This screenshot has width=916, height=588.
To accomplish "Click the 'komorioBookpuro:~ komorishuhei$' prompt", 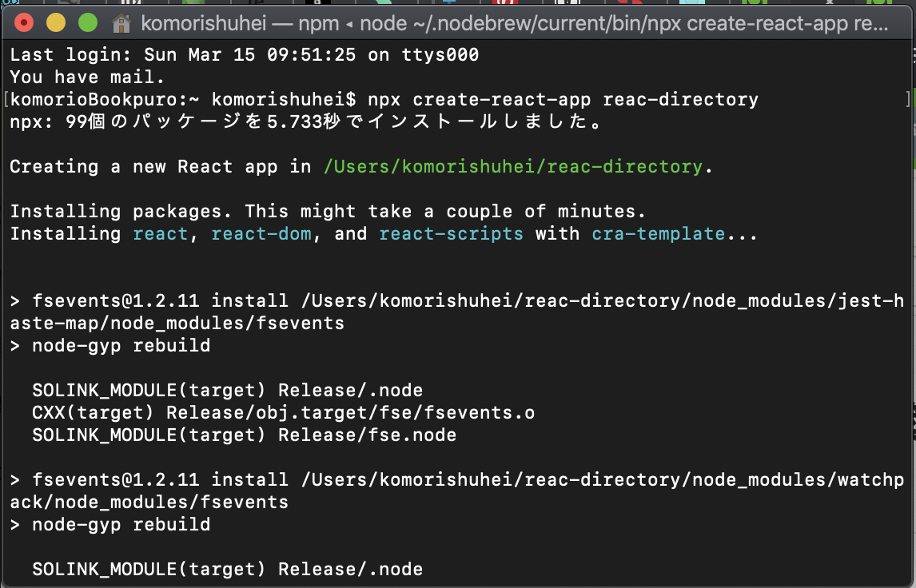I will pos(183,99).
